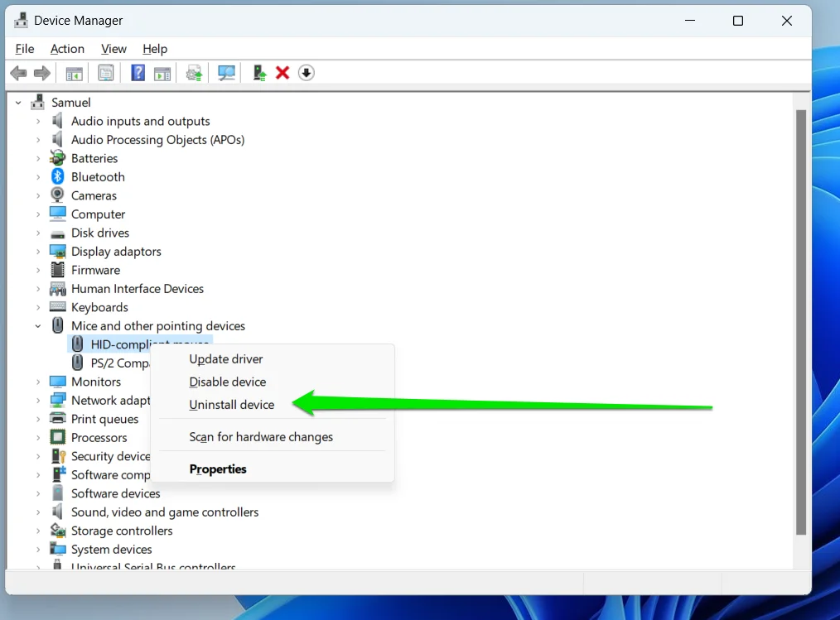Viewport: 840px width, 620px height.
Task: Click the red X Uninstall device icon
Action: (282, 73)
